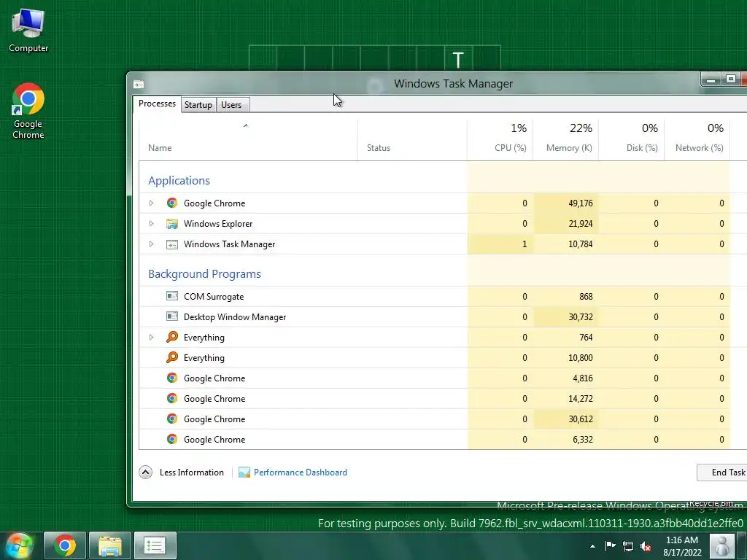Click the Chrome icon with 6,332 K memory
Image resolution: width=747 pixels, height=560 pixels.
tap(172, 440)
